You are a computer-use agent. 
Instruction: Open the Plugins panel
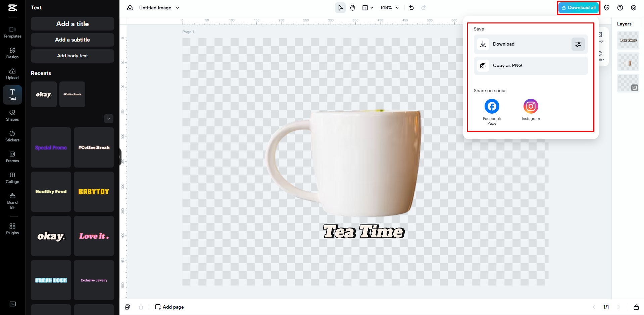tap(12, 228)
